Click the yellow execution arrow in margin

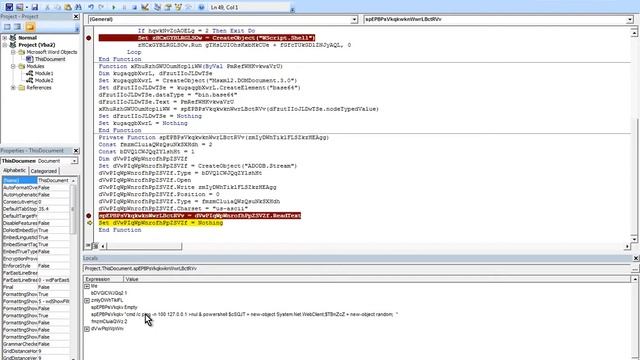click(89, 223)
